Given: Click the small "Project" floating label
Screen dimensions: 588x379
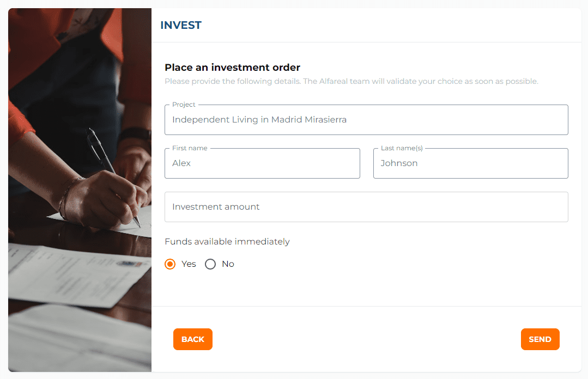Looking at the screenshot, I should click(x=184, y=105).
